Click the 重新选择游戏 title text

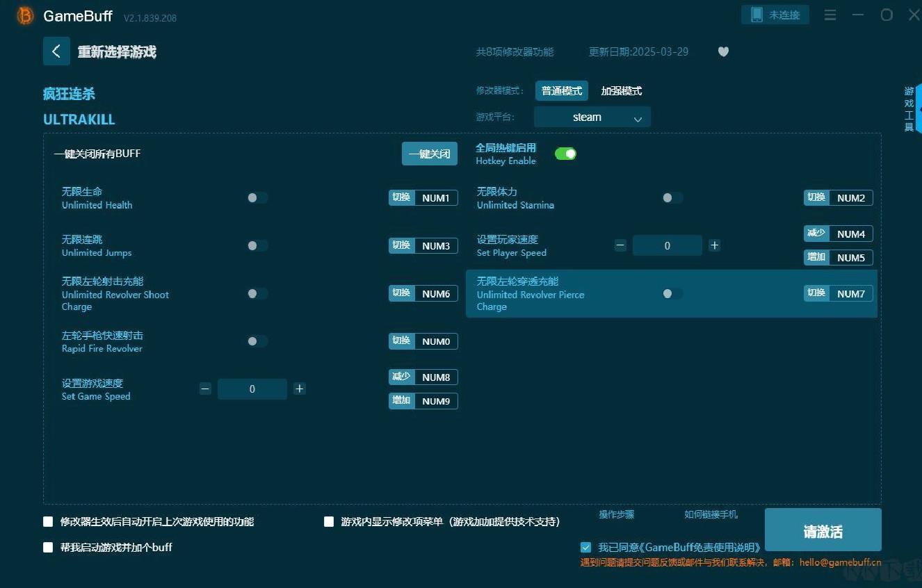(x=117, y=52)
